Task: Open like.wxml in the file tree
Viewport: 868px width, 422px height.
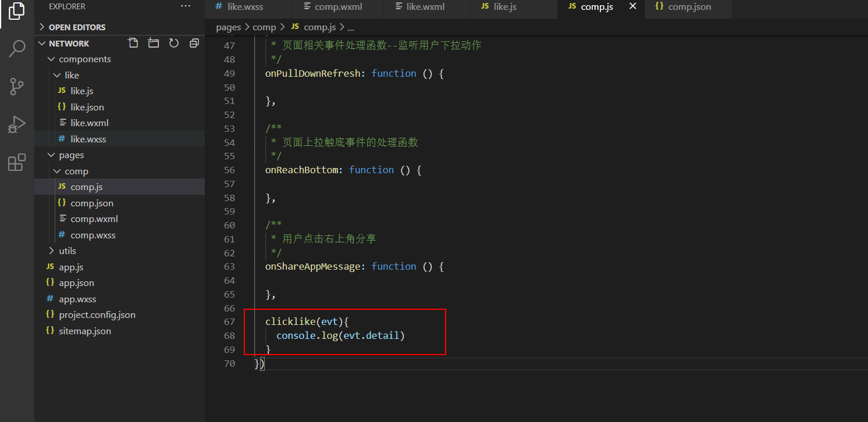Action: 119,123
